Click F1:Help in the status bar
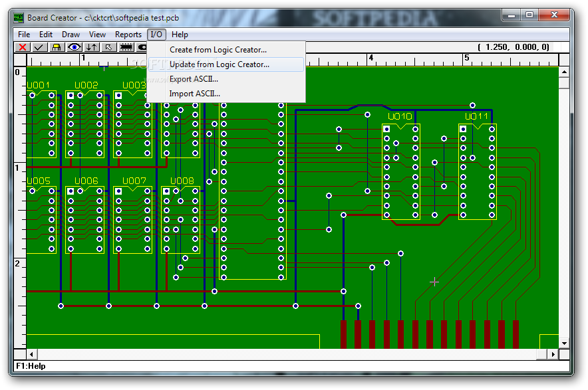The width and height of the screenshot is (588, 390). click(31, 366)
